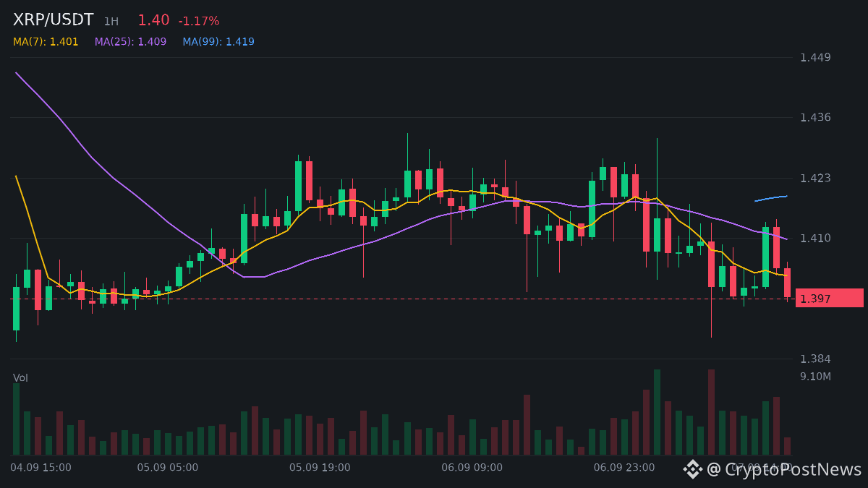This screenshot has height=488, width=868.
Task: Click the short blue MA(99) line segment
Action: pyautogui.click(x=771, y=198)
